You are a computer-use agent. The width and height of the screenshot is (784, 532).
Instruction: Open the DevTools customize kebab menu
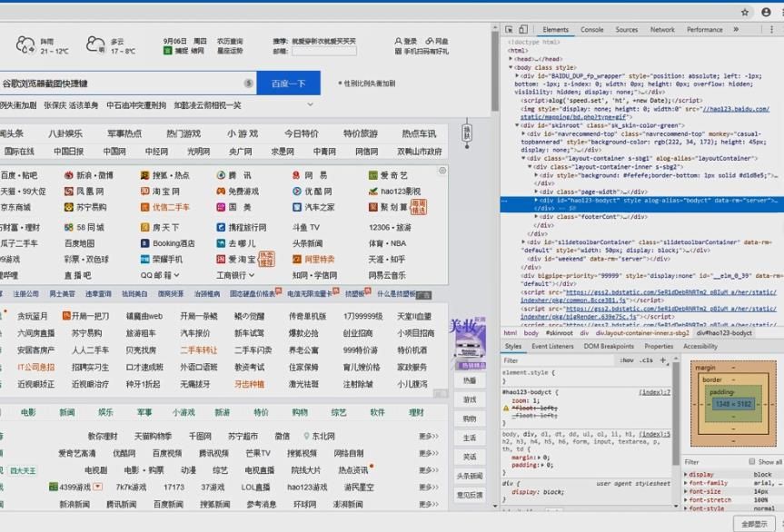pos(771,29)
